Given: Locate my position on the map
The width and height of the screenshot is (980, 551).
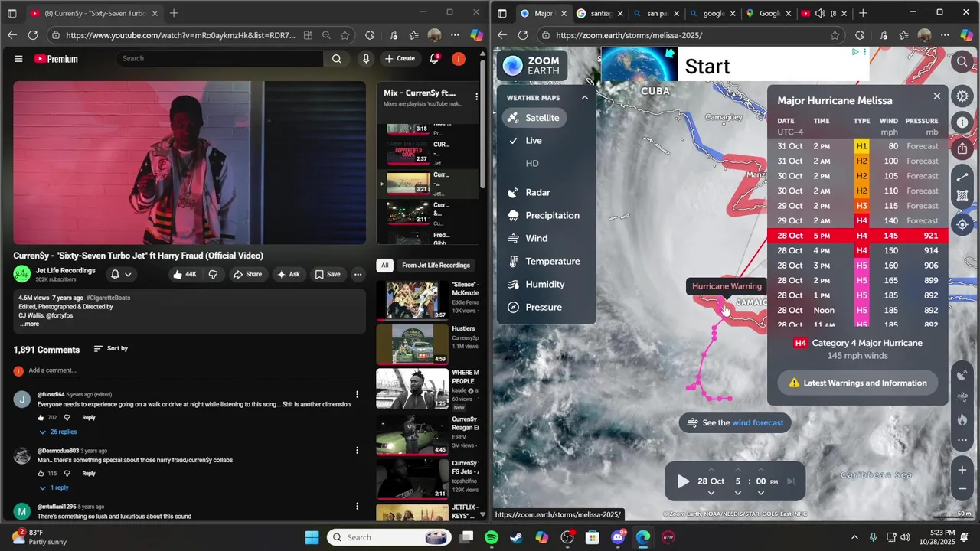Looking at the screenshot, I should click(962, 225).
